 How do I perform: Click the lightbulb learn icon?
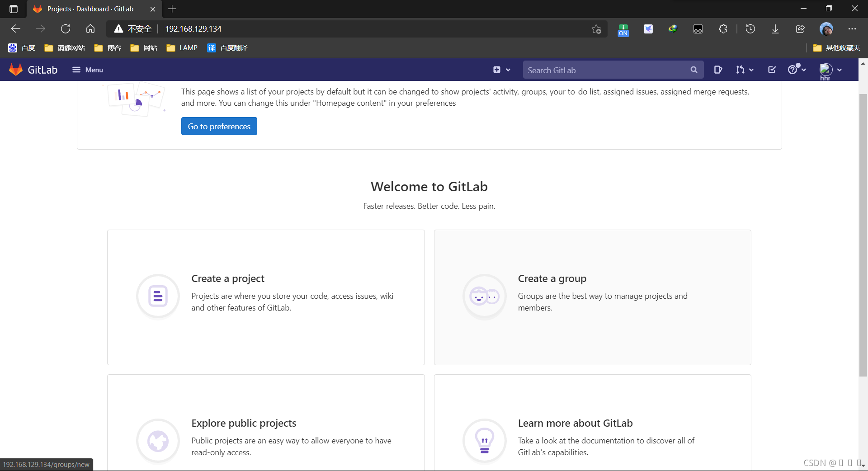(485, 441)
